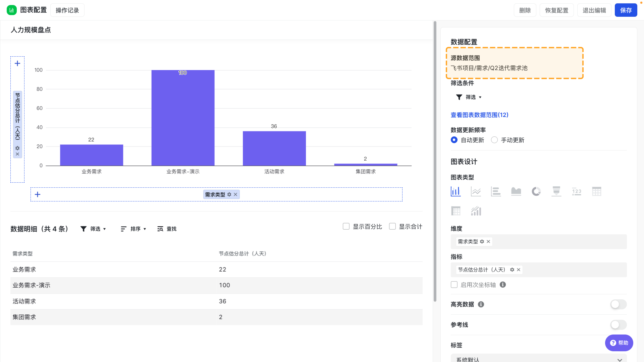Toggle 高亮数据 switch on
Screen dimensions: 644x362
pos(618,304)
